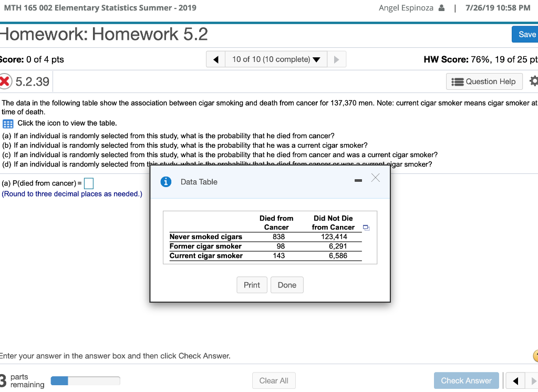
Task: Minimize the Data Table dialog
Action: coord(358,180)
